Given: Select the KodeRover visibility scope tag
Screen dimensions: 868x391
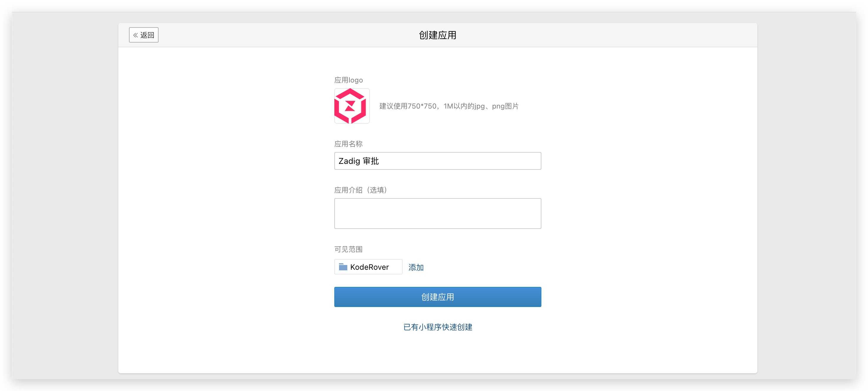Looking at the screenshot, I should (368, 267).
